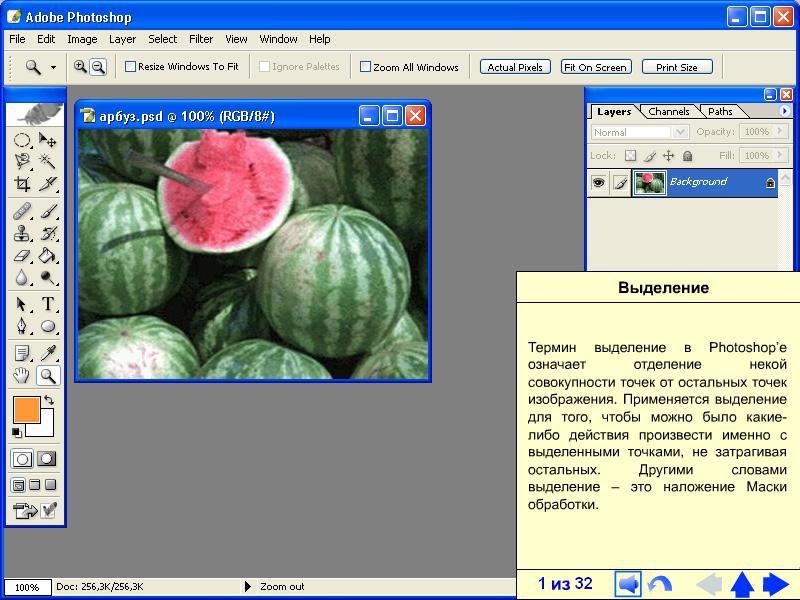Expand the status bar info arrow
Screen dimensions: 800x600
pyautogui.click(x=248, y=587)
